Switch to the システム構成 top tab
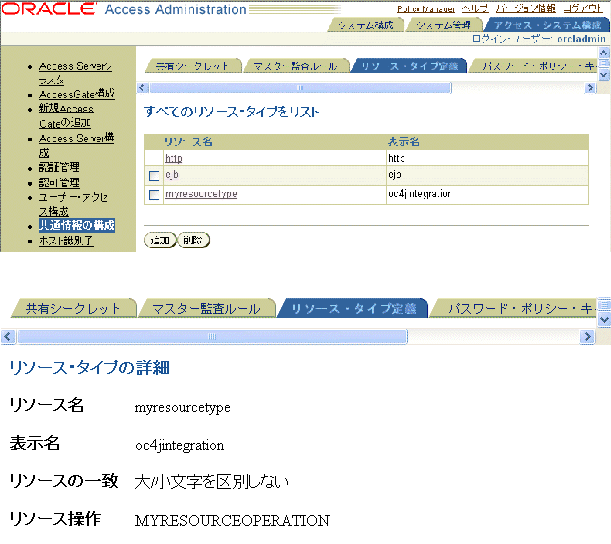 pyautogui.click(x=366, y=25)
